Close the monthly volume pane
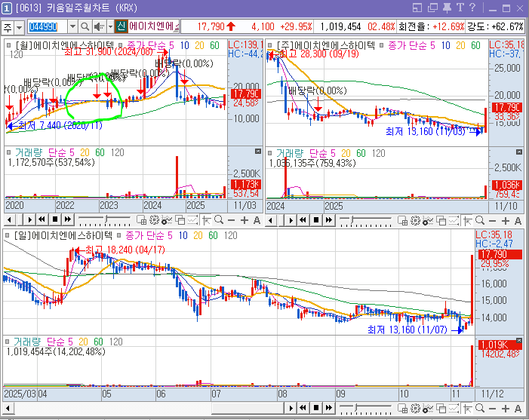This screenshot has height=420, width=529. pyautogui.click(x=258, y=151)
